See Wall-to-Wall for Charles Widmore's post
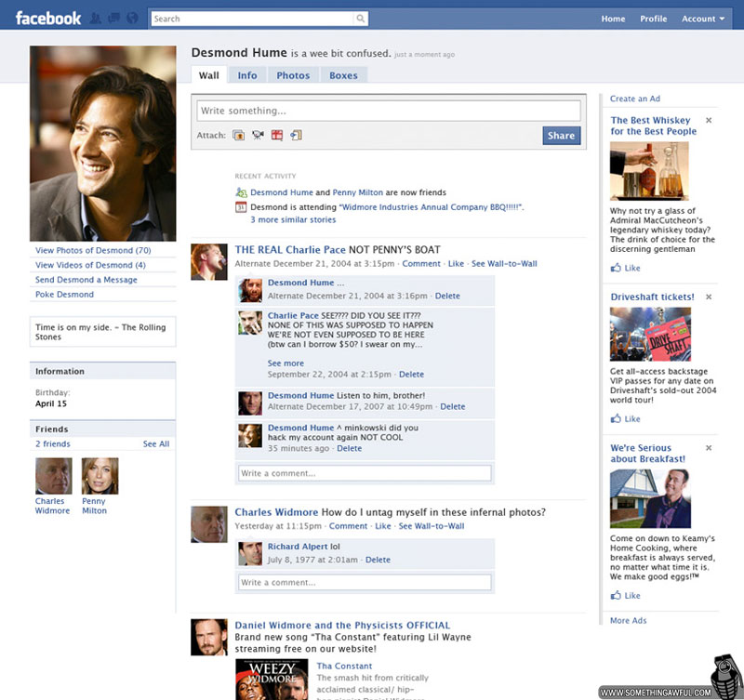This screenshot has height=700, width=744. [432, 526]
